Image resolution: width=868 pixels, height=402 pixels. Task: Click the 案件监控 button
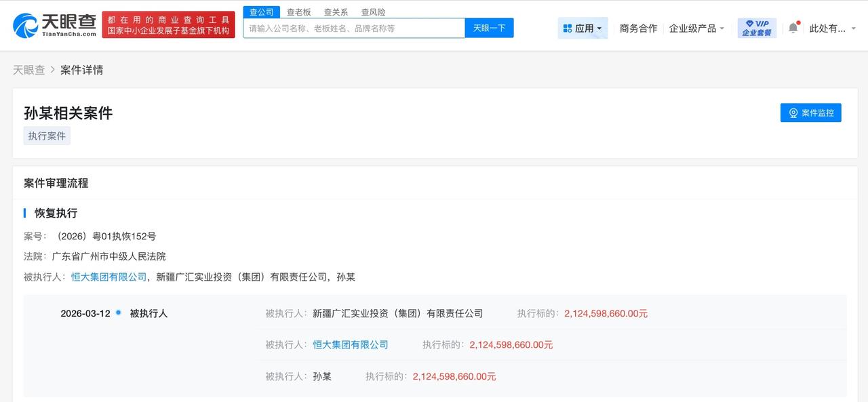point(811,113)
